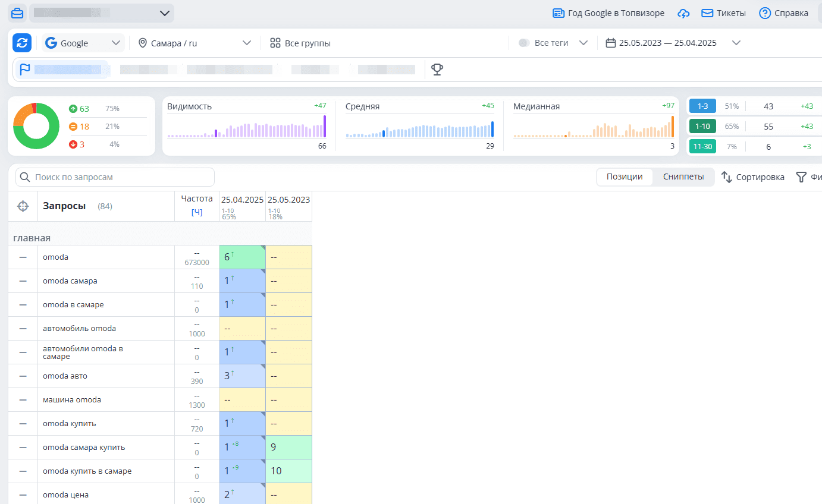Click position 6 cell for omoda
This screenshot has height=504, width=822.
tap(242, 257)
